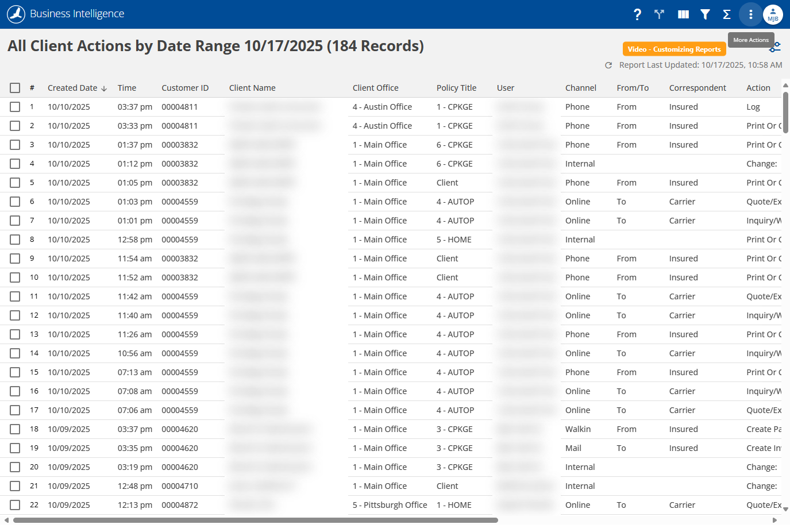790x532 pixels.
Task: Sort by the Policy Title column header
Action: (456, 88)
